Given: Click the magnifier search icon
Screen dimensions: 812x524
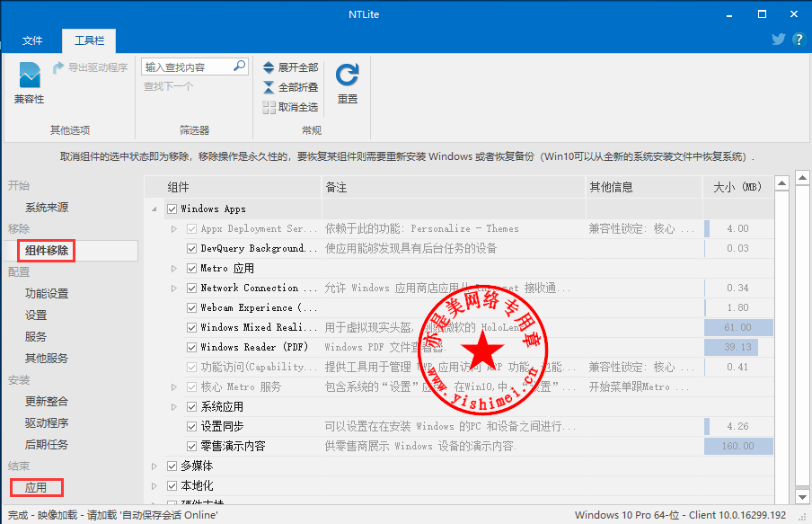Looking at the screenshot, I should [x=239, y=67].
